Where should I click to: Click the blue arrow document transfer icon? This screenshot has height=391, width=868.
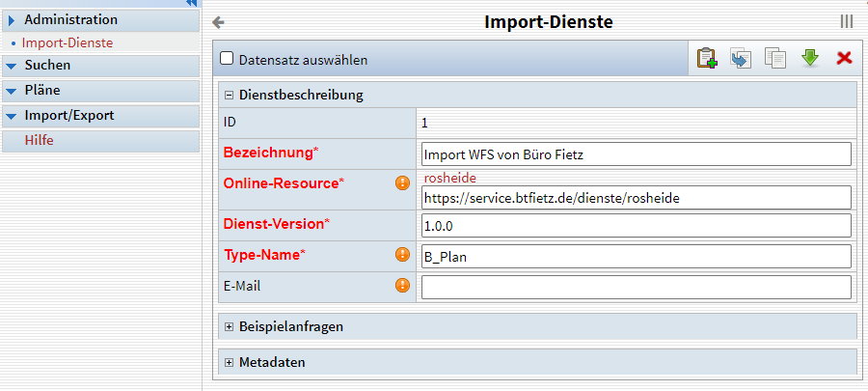(741, 58)
